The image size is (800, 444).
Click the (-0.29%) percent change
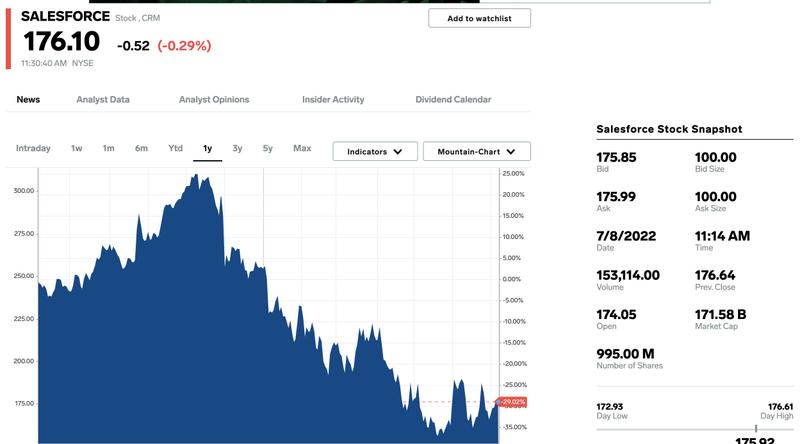pyautogui.click(x=184, y=46)
